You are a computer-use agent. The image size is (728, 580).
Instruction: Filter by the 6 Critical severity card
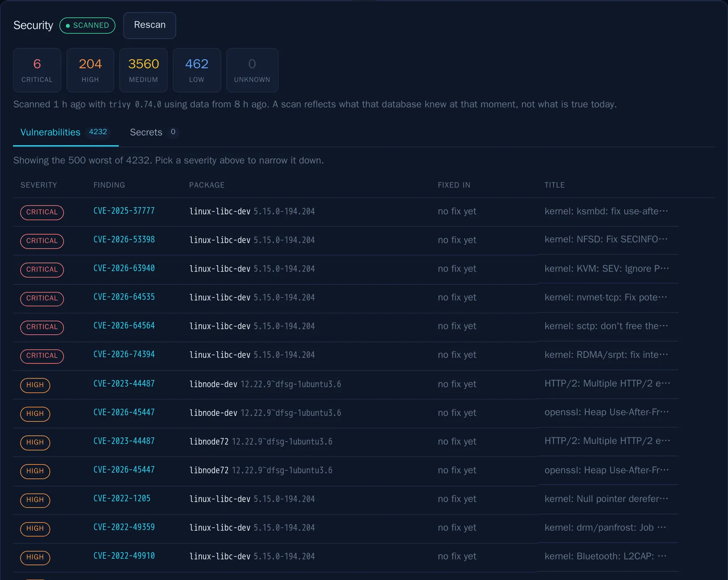pos(37,70)
